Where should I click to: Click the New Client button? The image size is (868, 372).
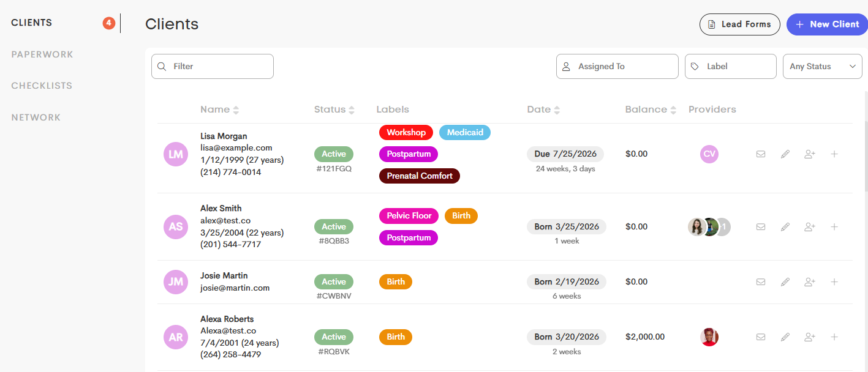[x=827, y=24]
